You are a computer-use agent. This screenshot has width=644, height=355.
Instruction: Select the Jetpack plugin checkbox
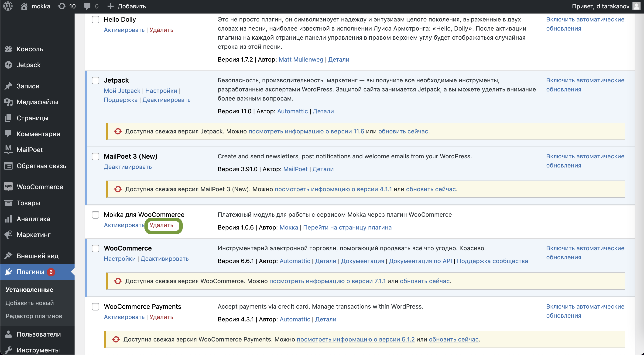coord(96,80)
